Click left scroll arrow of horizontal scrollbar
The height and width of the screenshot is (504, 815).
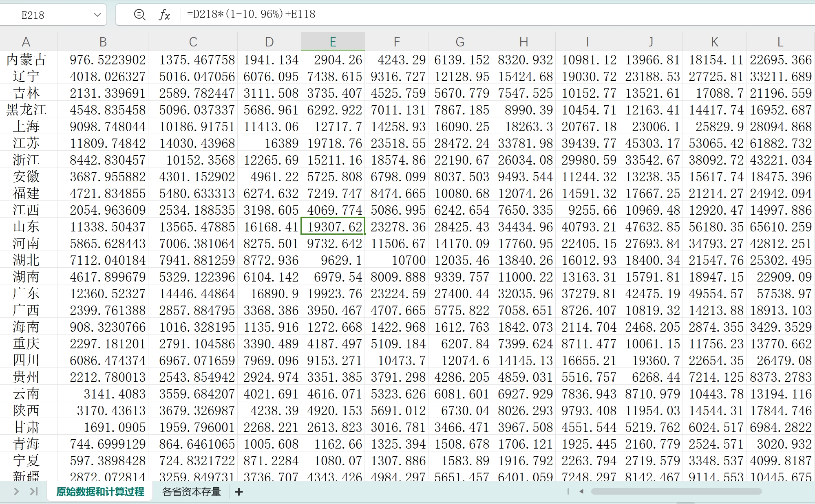click(x=582, y=491)
